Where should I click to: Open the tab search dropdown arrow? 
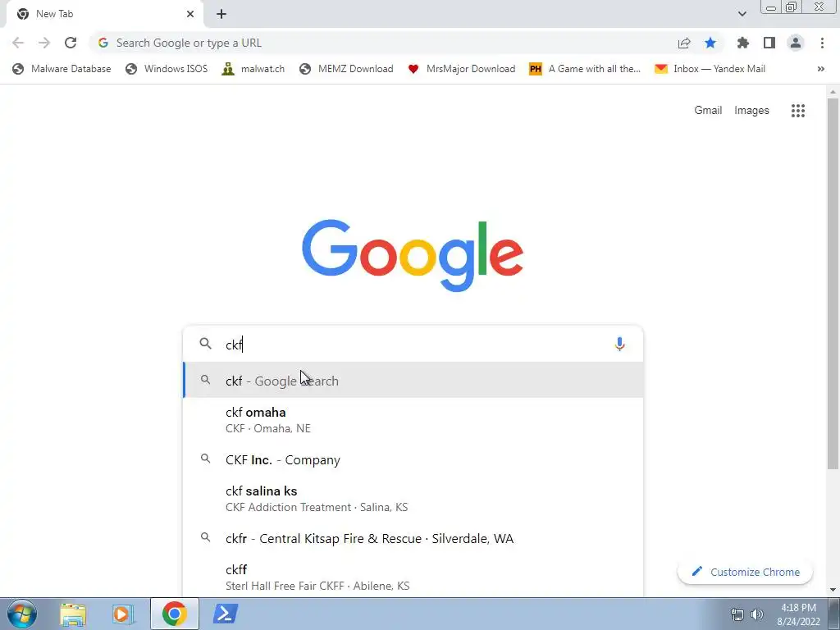click(742, 14)
